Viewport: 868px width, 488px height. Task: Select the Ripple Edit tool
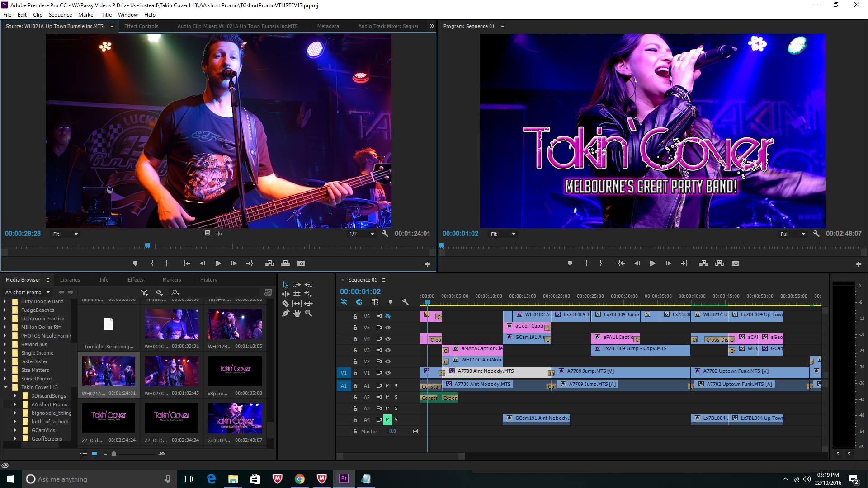pyautogui.click(x=285, y=294)
